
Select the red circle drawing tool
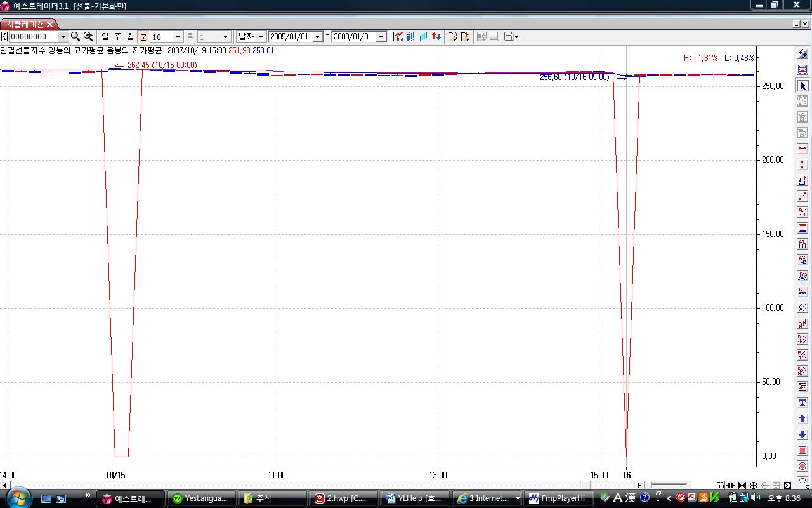point(802,466)
